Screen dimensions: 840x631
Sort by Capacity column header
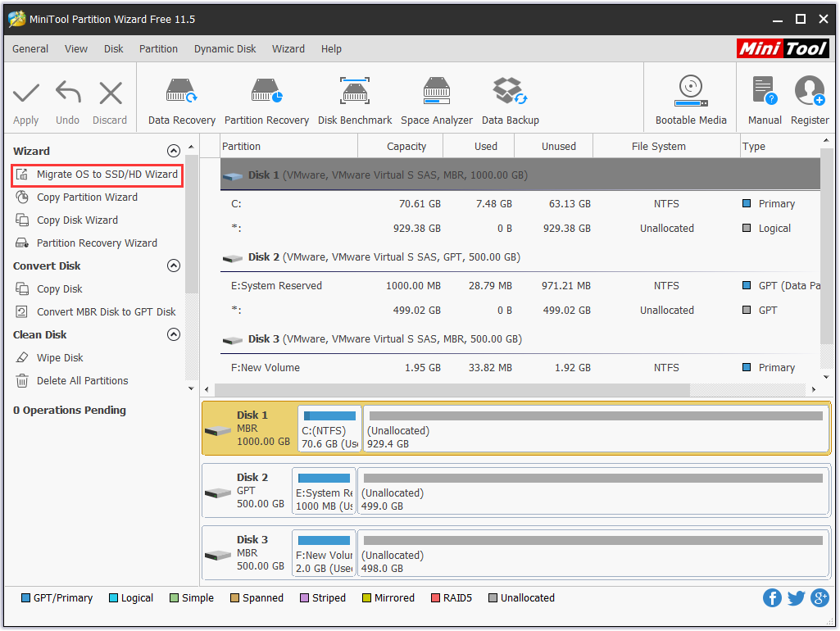(401, 146)
